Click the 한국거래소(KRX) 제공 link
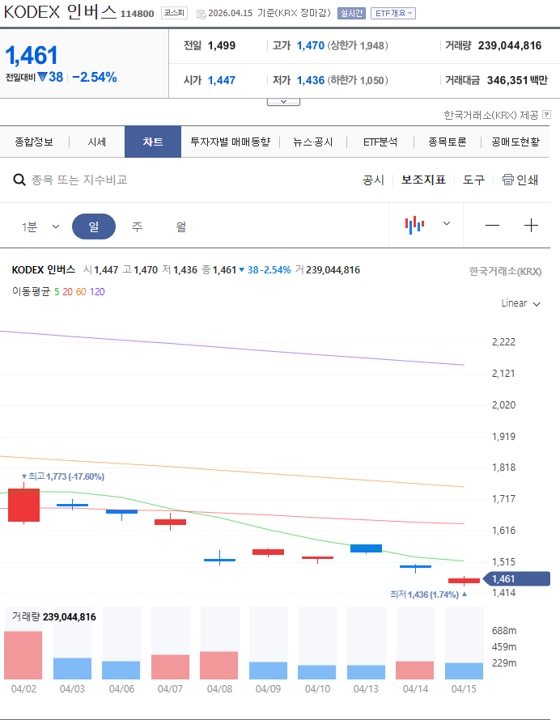This screenshot has height=728, width=560. (491, 115)
